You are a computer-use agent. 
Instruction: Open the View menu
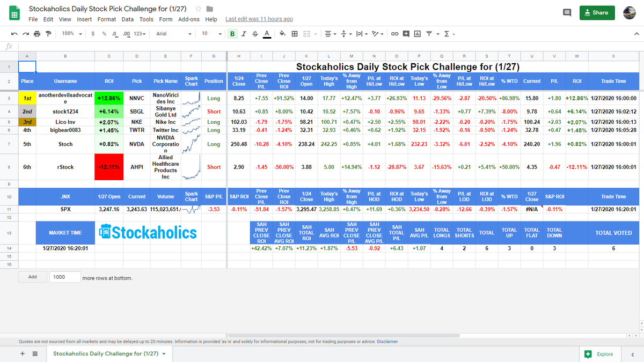pos(65,19)
